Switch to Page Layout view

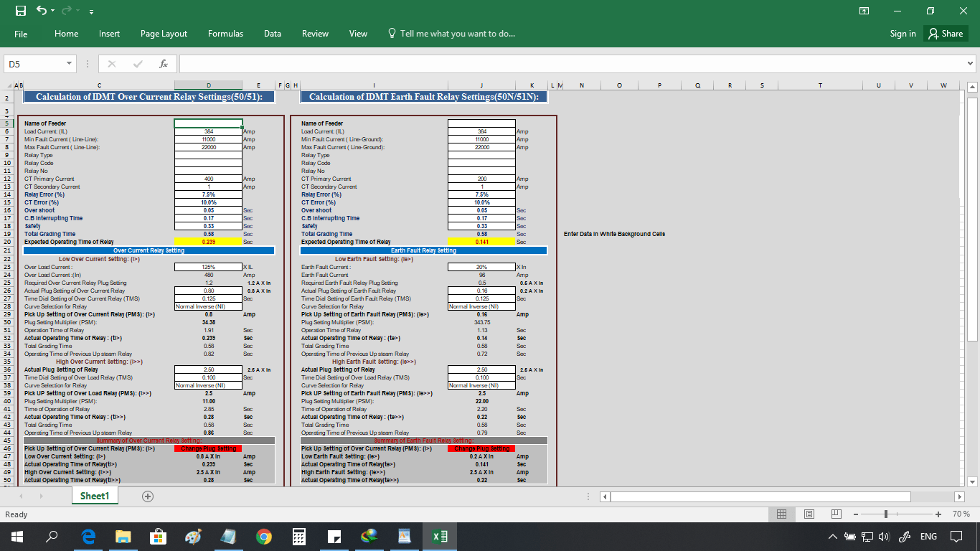tap(809, 514)
